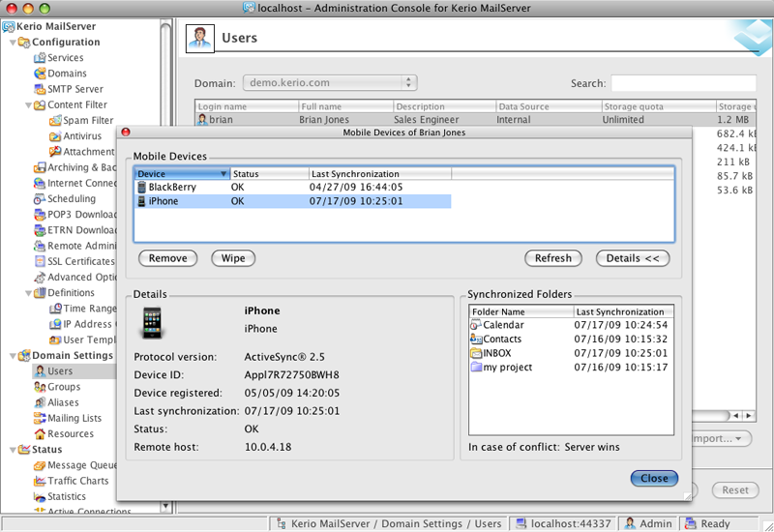Open Advanced Options gear icon
774x532 pixels.
point(40,278)
